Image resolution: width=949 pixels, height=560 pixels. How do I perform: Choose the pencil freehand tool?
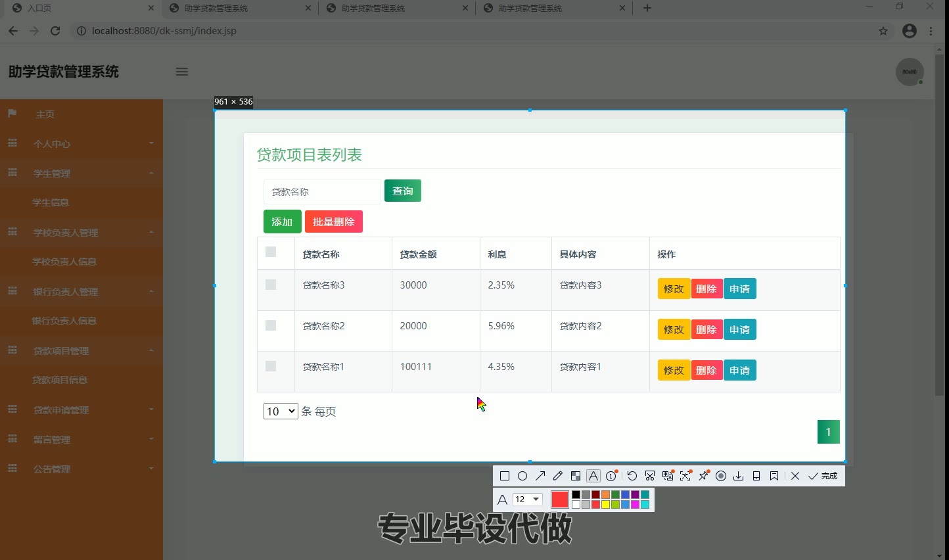point(558,476)
